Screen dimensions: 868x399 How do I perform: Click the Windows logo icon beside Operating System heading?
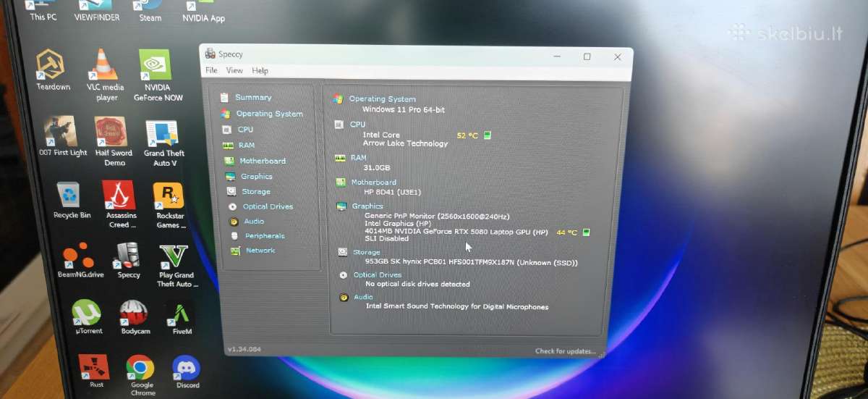click(x=338, y=98)
